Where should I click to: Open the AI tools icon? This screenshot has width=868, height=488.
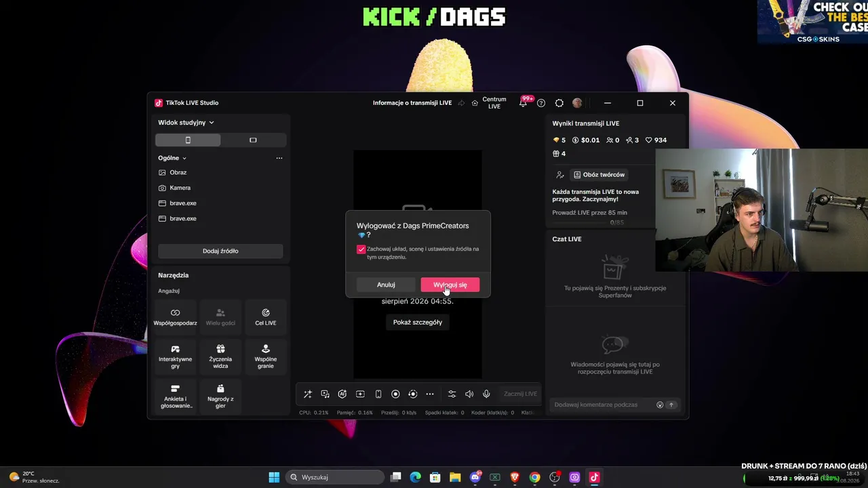[342, 394]
